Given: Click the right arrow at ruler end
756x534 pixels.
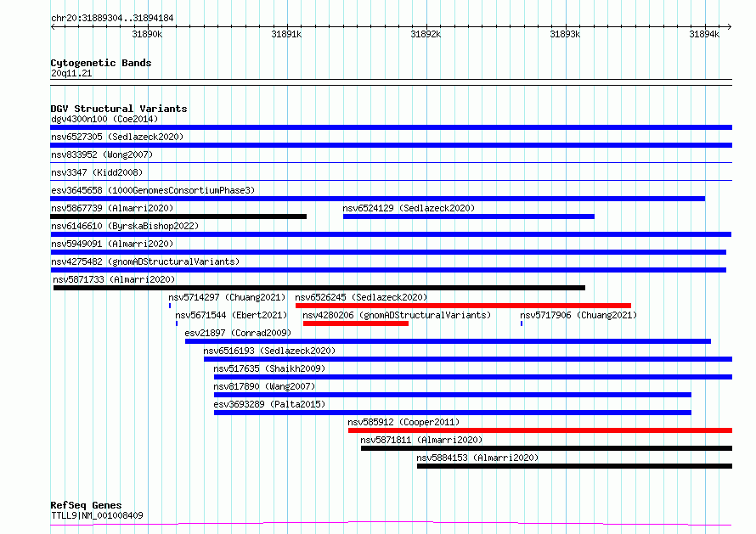Looking at the screenshot, I should pyautogui.click(x=730, y=26).
